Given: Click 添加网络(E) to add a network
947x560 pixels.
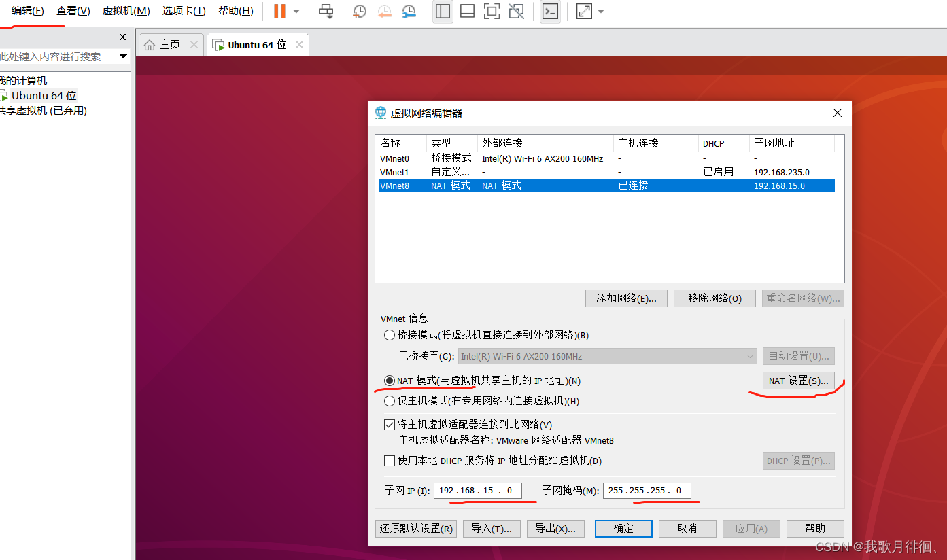Looking at the screenshot, I should coord(626,298).
